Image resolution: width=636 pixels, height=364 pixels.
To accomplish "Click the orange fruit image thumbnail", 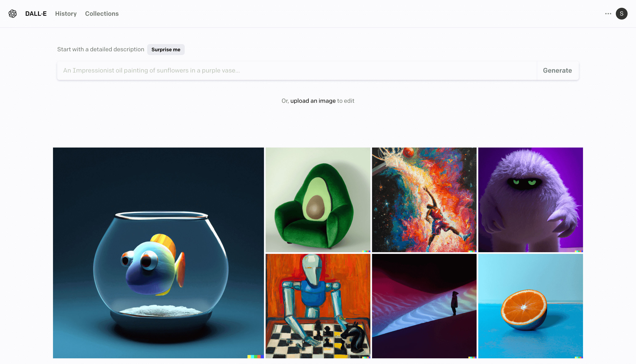I will tap(530, 306).
